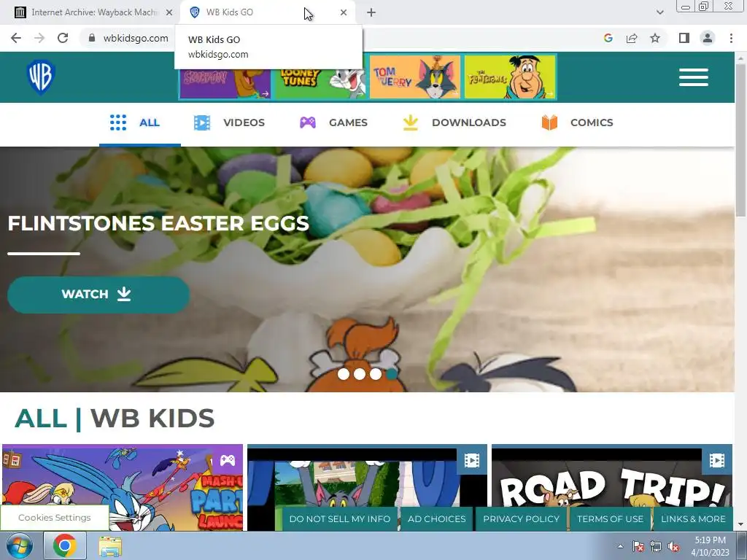
Task: Select the second carousel dot
Action: tap(360, 374)
